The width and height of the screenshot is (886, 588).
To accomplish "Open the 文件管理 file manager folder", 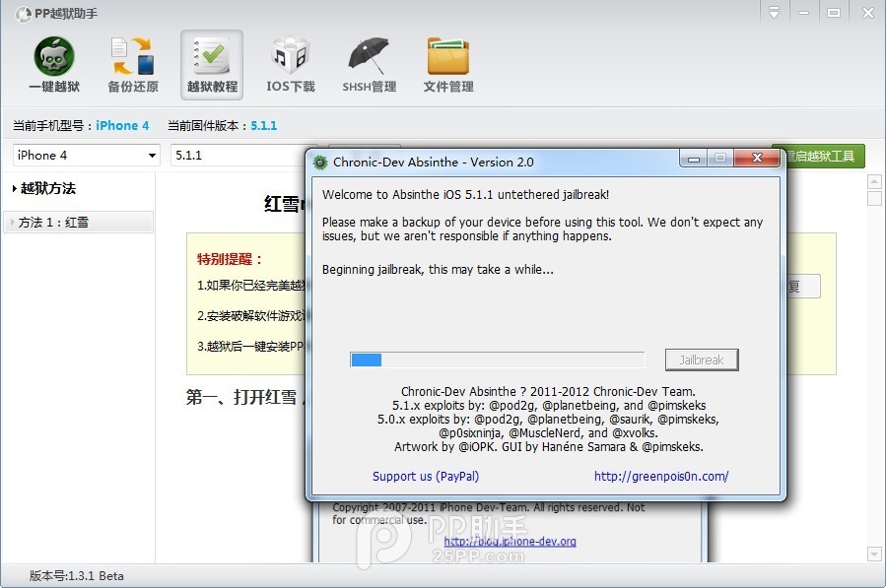I will tap(448, 65).
